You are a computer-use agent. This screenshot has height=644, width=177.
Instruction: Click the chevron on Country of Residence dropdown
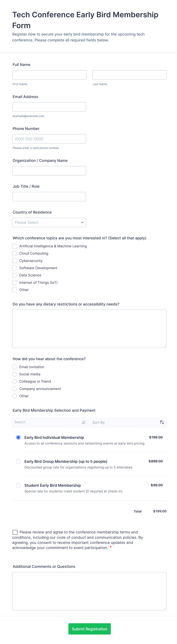click(82, 222)
